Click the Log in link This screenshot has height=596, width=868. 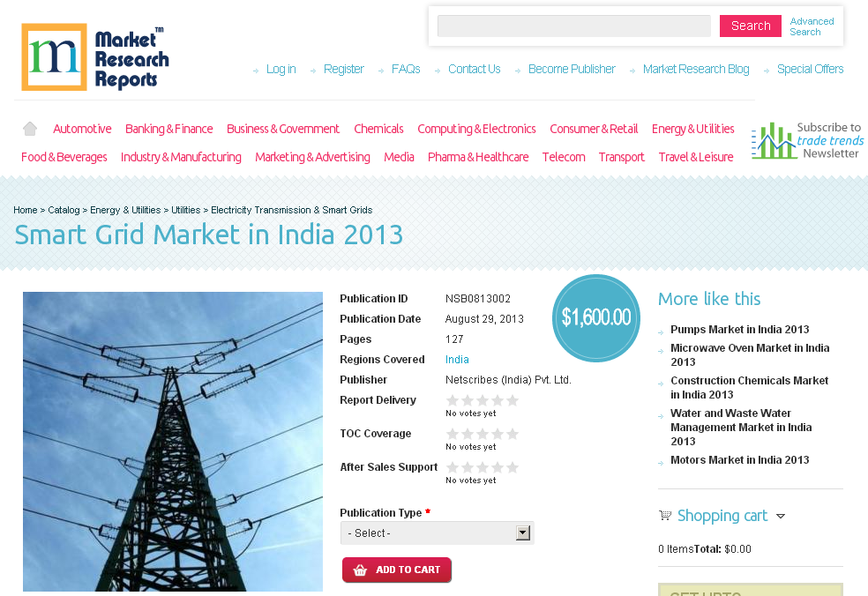(281, 69)
